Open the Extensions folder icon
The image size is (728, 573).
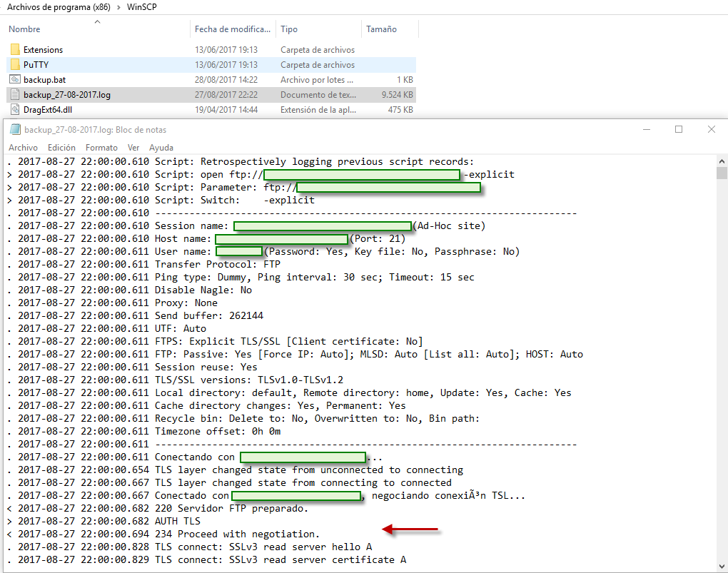click(x=16, y=50)
